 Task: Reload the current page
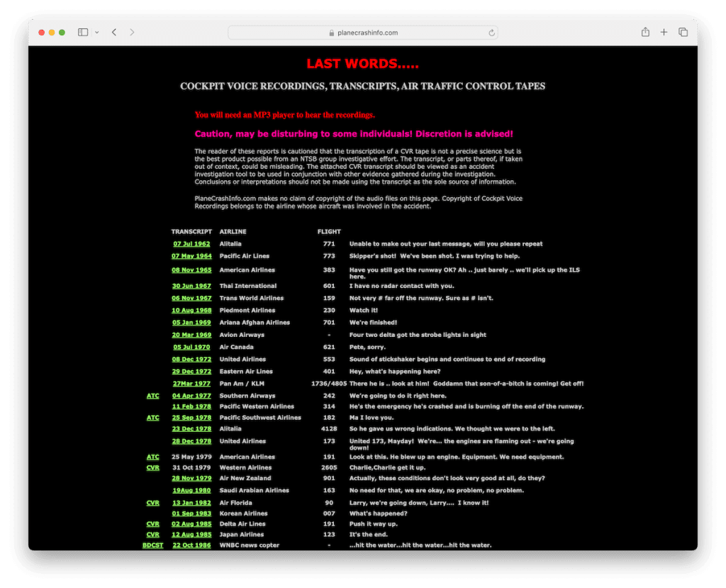click(491, 33)
